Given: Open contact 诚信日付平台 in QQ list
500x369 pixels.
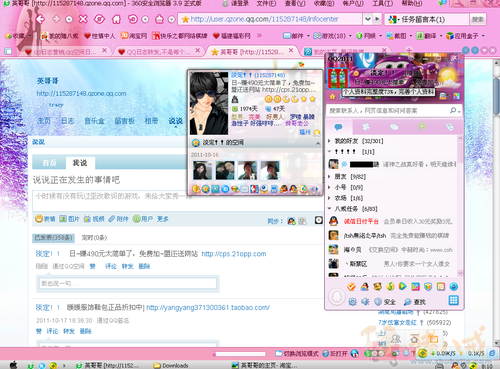Looking at the screenshot, I should [393, 221].
